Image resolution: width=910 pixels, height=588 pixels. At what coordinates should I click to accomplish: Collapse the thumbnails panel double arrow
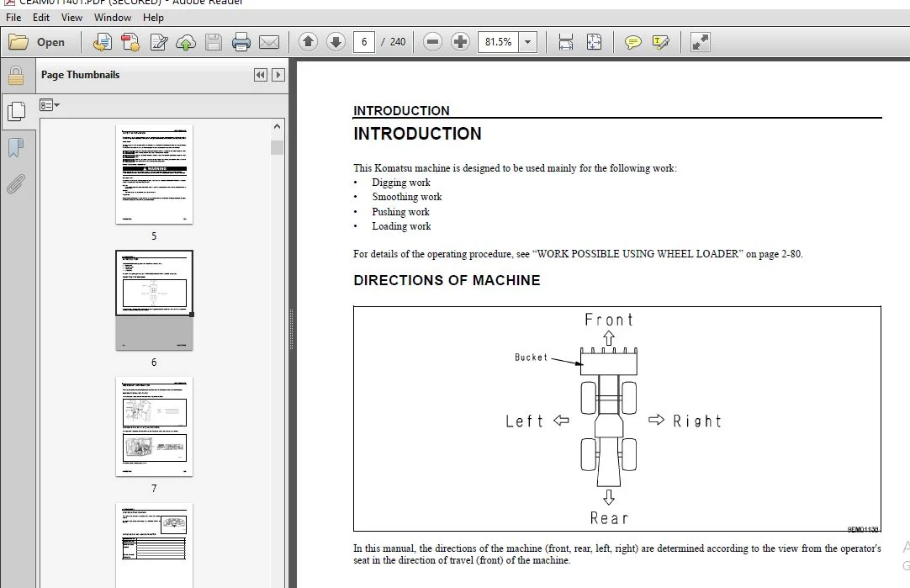point(261,75)
